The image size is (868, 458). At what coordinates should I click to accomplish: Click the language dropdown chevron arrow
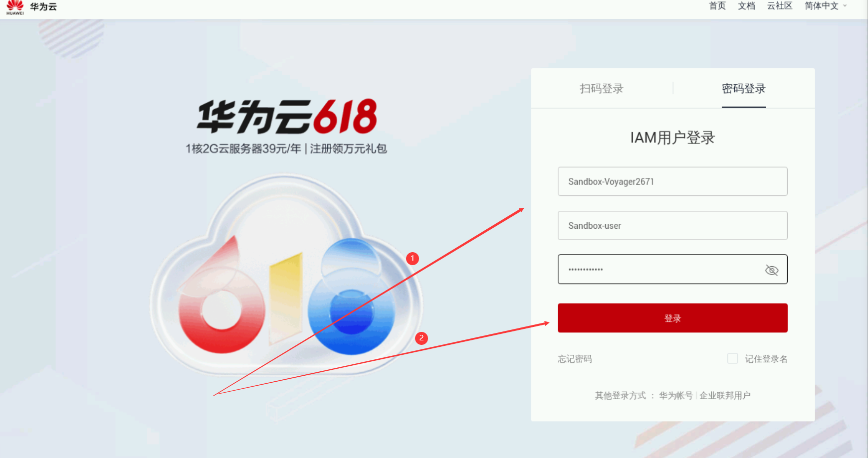pos(845,6)
